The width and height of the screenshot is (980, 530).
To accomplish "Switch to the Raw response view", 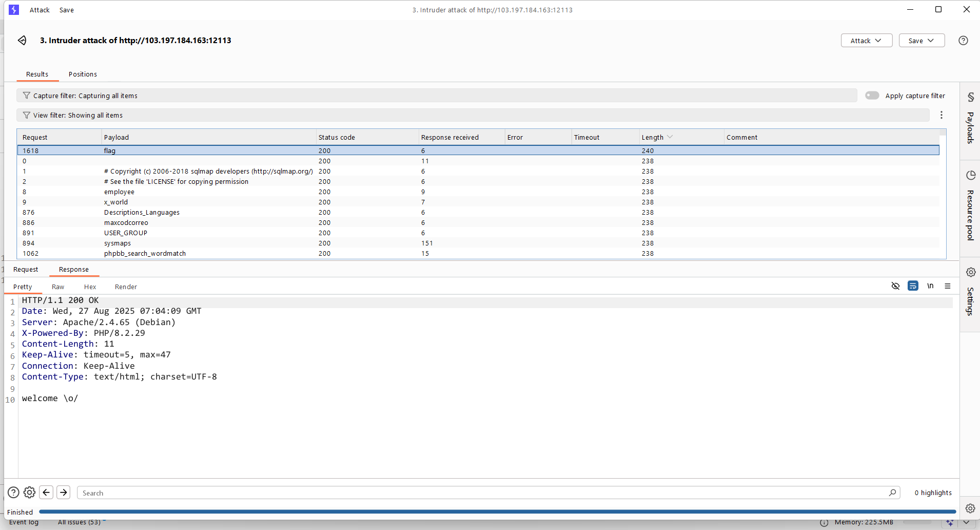I will (x=58, y=287).
